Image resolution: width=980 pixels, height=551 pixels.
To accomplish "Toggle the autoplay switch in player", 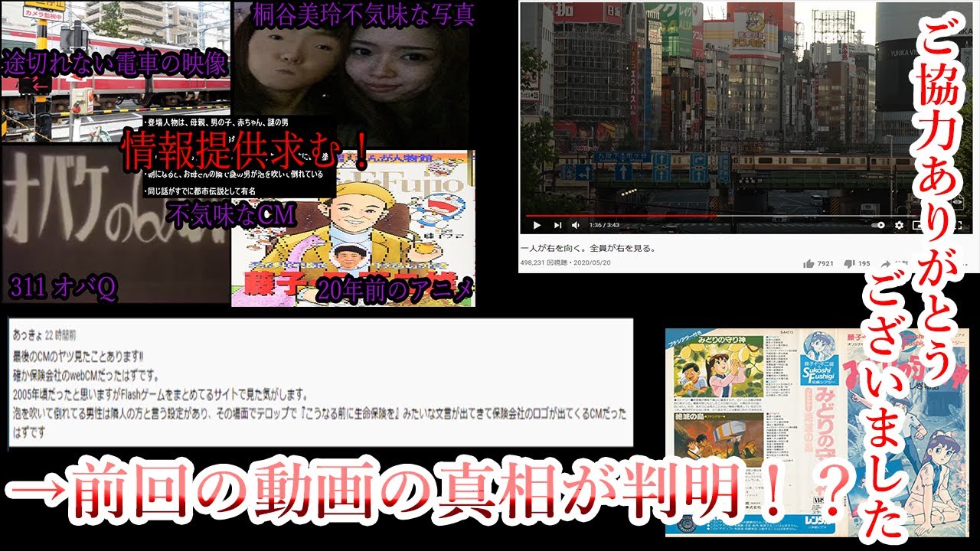I will point(879,225).
